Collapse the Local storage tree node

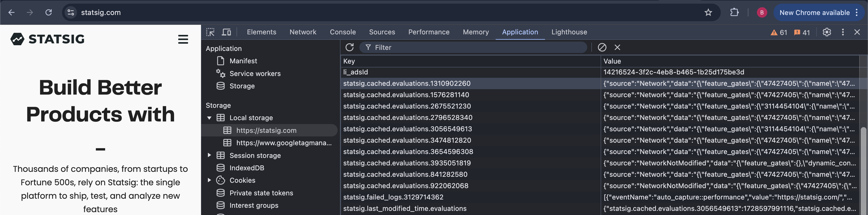coord(209,118)
